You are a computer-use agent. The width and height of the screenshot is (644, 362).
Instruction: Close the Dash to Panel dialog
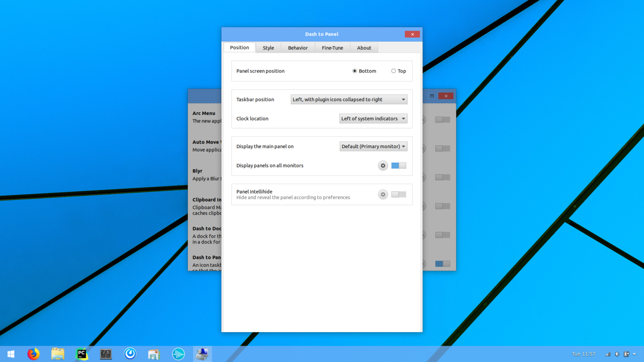point(412,34)
